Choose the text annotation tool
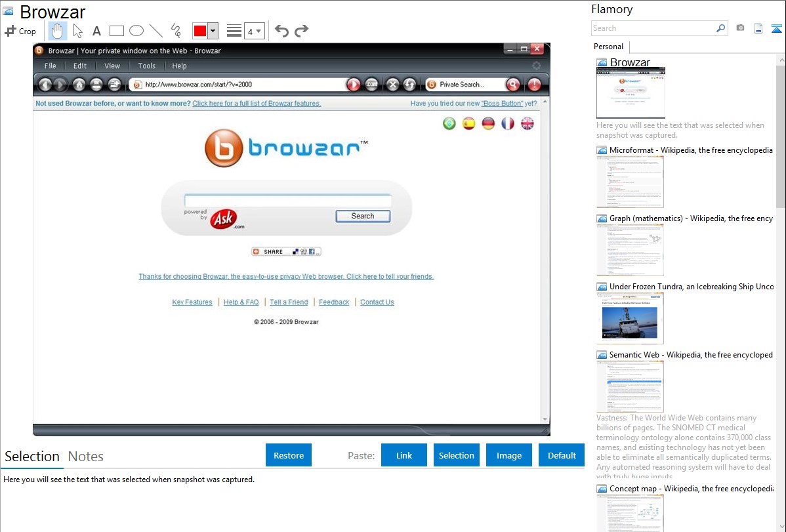786x532 pixels. coord(96,31)
